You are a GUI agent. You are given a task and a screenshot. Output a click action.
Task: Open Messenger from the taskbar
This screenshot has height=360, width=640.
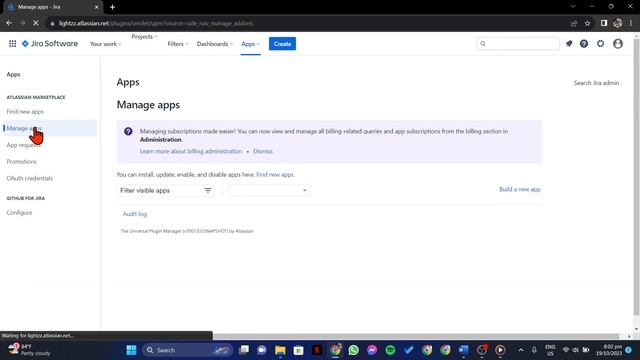coord(372,350)
